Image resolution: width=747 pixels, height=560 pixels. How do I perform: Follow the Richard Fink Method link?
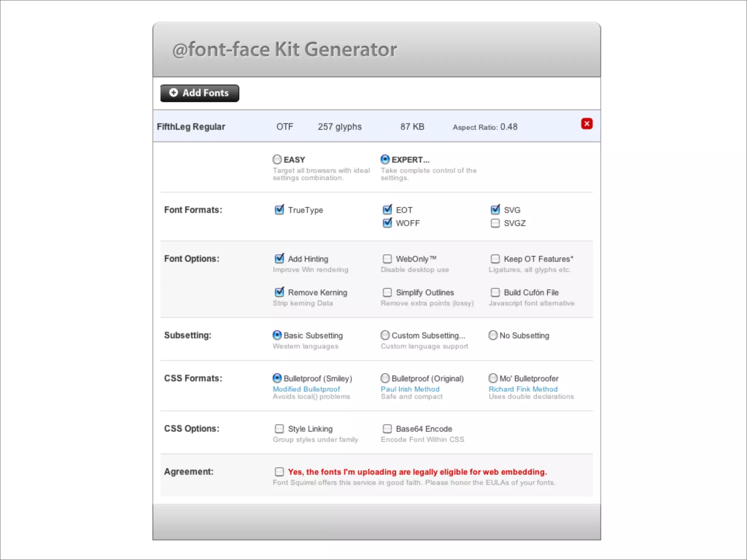point(523,389)
